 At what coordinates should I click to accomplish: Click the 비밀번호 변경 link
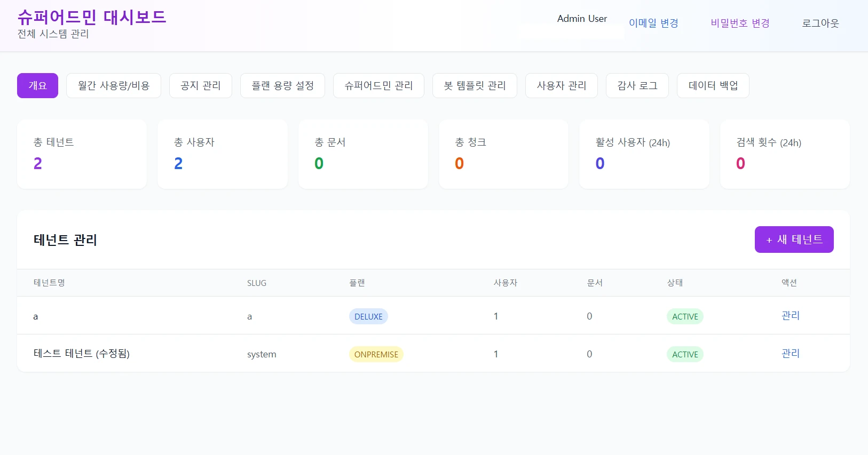pos(740,23)
